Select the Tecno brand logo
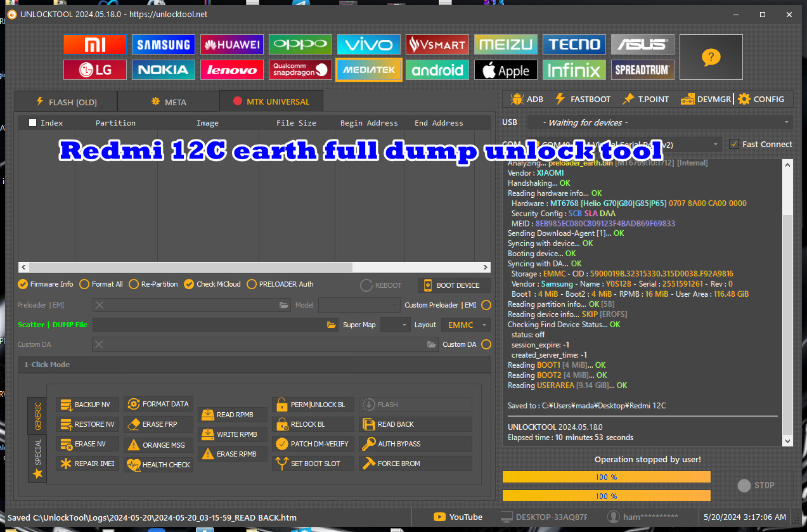This screenshot has width=807, height=532. pos(574,44)
